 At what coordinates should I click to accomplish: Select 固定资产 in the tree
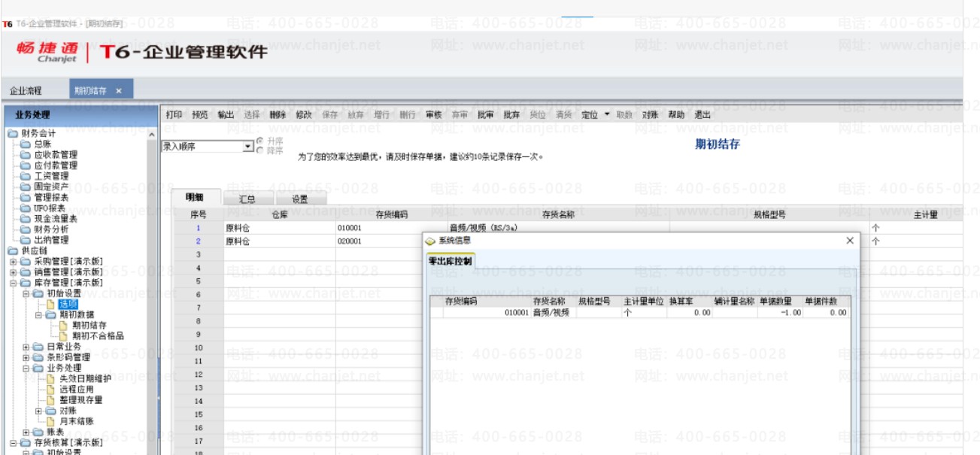(51, 186)
